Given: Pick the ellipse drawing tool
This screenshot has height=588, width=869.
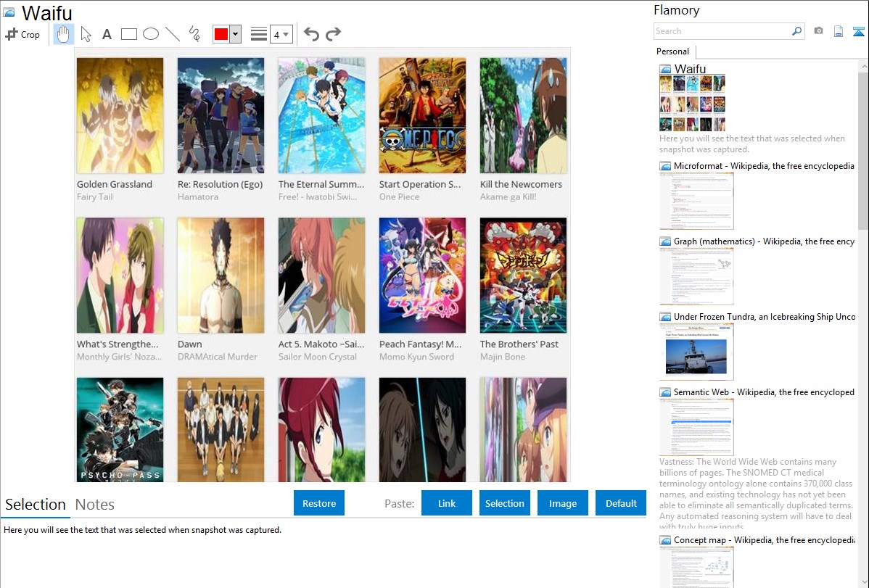Looking at the screenshot, I should 151,34.
